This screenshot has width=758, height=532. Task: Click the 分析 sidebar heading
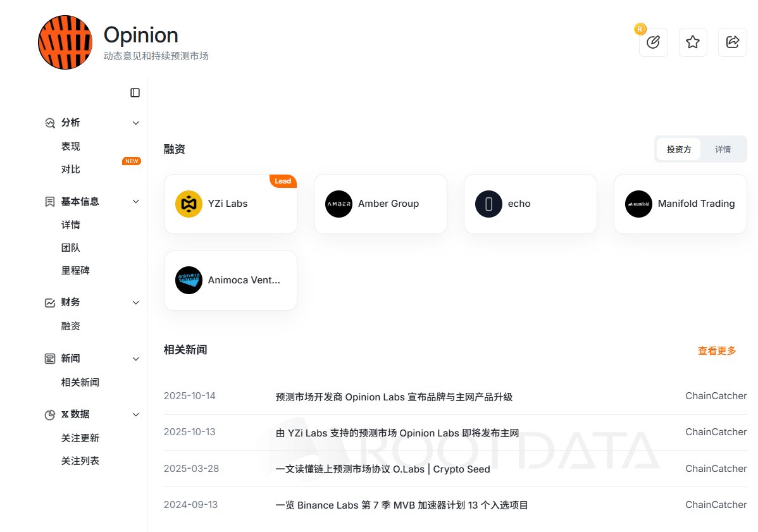pyautogui.click(x=71, y=123)
